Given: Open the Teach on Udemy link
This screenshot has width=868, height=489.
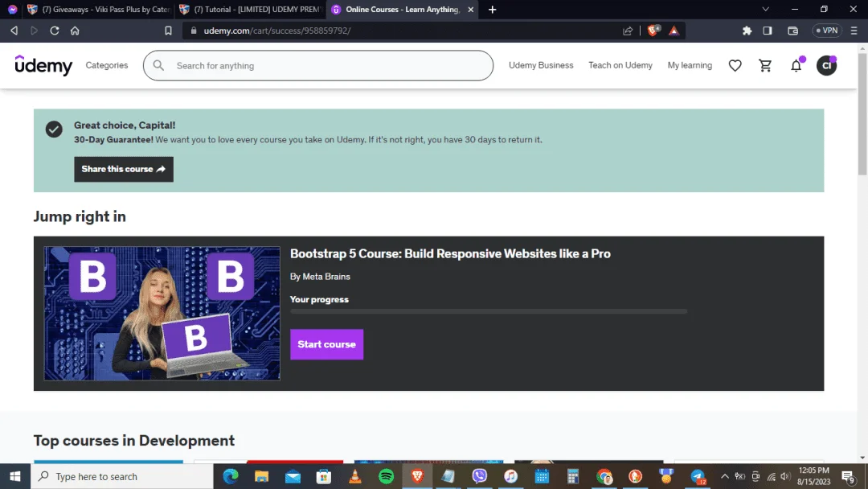Looking at the screenshot, I should [x=620, y=65].
